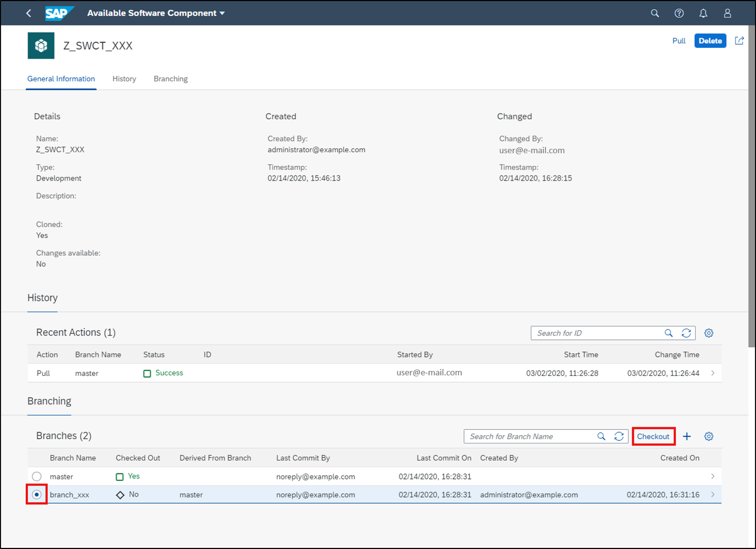
Task: Open branch_xxx details chevron
Action: 712,494
